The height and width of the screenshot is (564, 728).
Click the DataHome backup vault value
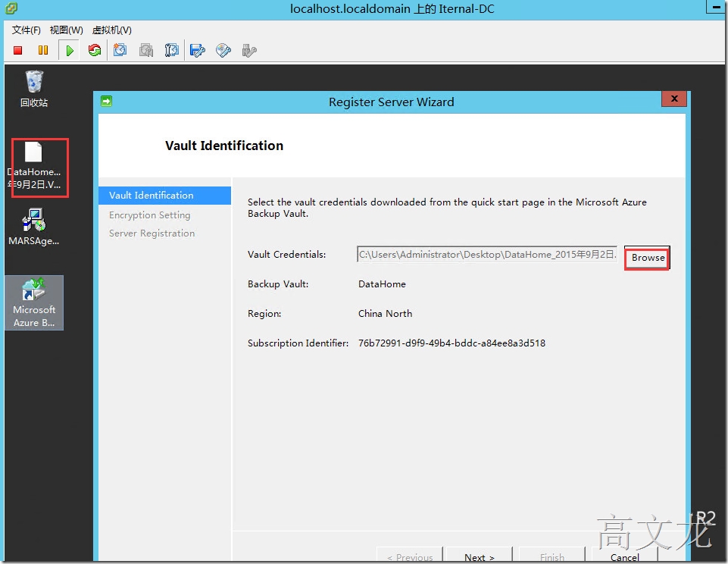click(x=382, y=284)
